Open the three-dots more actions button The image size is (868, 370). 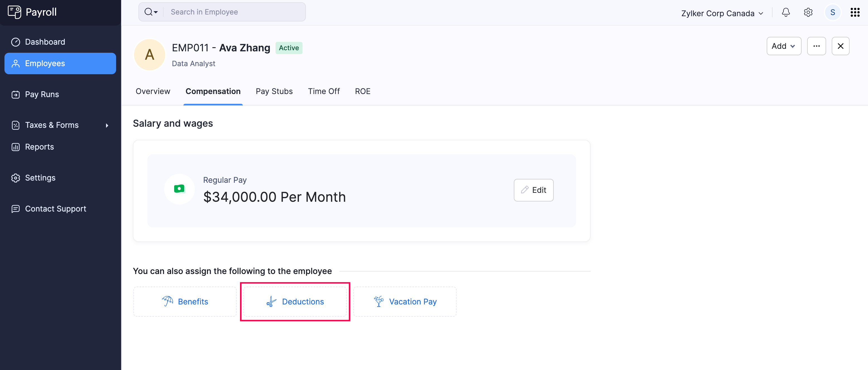(x=816, y=46)
